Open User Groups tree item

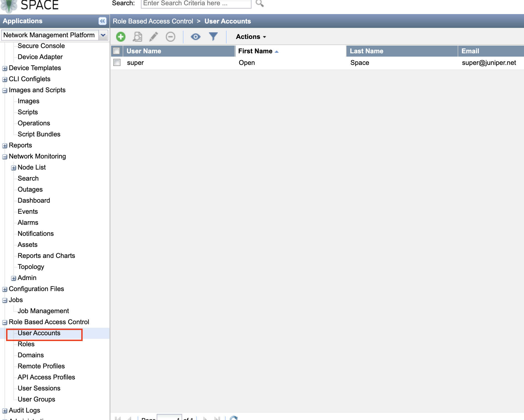(x=36, y=399)
